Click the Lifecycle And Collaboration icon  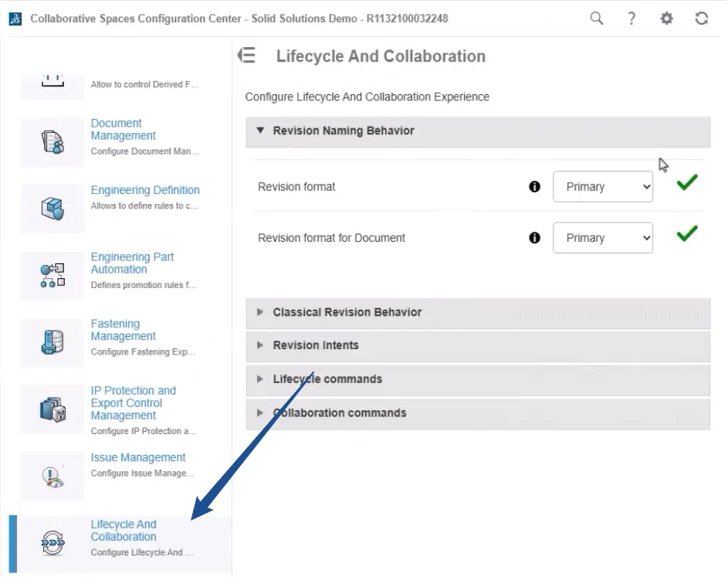[52, 542]
